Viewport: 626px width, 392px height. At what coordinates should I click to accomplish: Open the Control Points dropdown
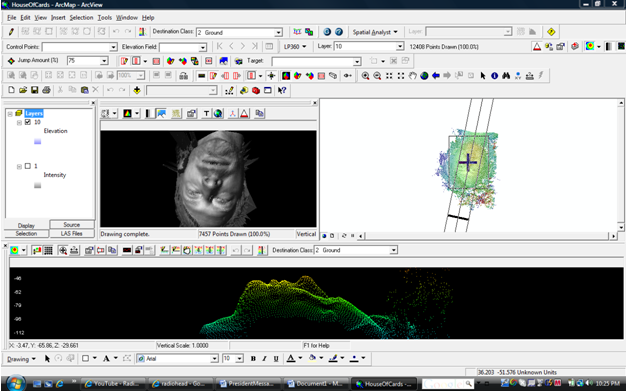point(113,47)
